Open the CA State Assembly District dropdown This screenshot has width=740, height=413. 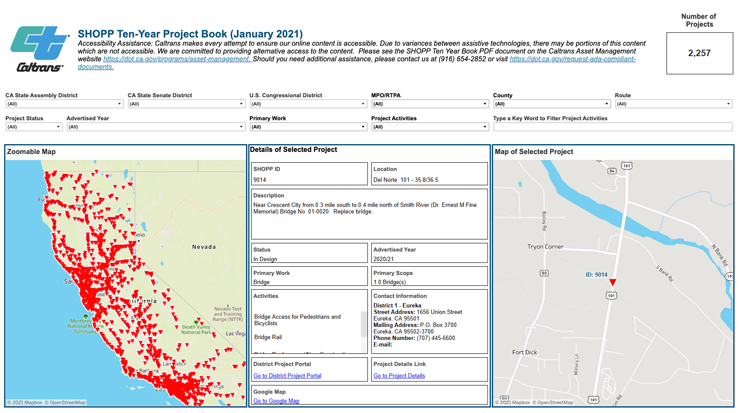point(64,104)
